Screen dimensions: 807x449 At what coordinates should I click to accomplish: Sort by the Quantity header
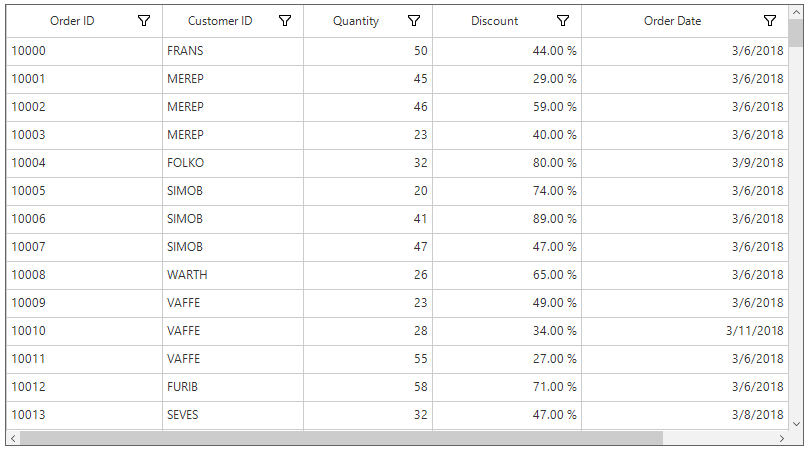pos(356,21)
